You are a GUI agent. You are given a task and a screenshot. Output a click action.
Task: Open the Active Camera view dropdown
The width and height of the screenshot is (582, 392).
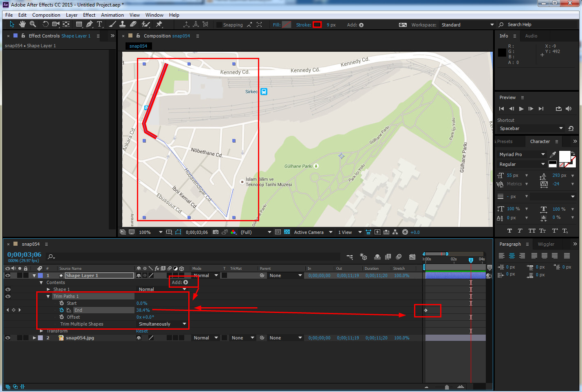313,232
